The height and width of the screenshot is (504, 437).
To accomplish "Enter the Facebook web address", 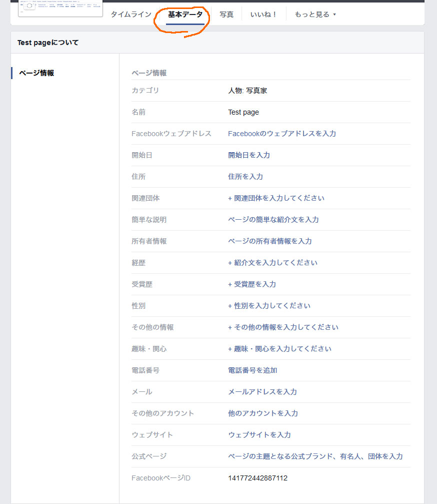I will point(281,134).
